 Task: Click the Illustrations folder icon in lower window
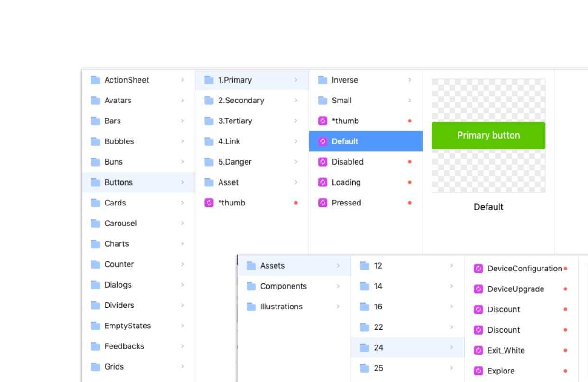pos(251,307)
